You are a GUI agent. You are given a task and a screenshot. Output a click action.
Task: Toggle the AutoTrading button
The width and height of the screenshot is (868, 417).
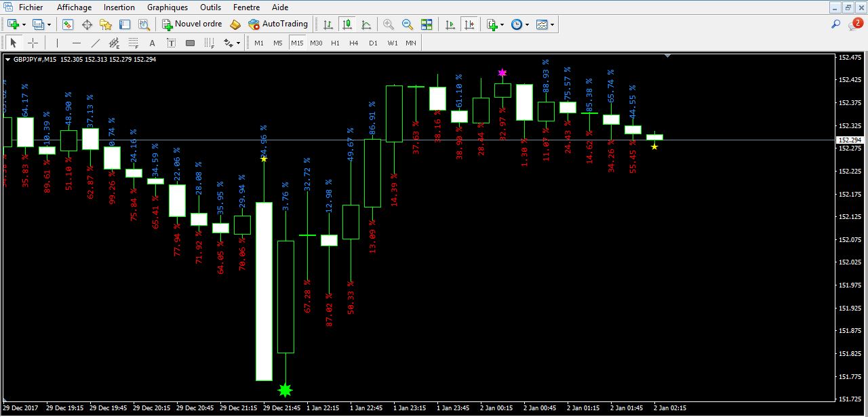(278, 24)
